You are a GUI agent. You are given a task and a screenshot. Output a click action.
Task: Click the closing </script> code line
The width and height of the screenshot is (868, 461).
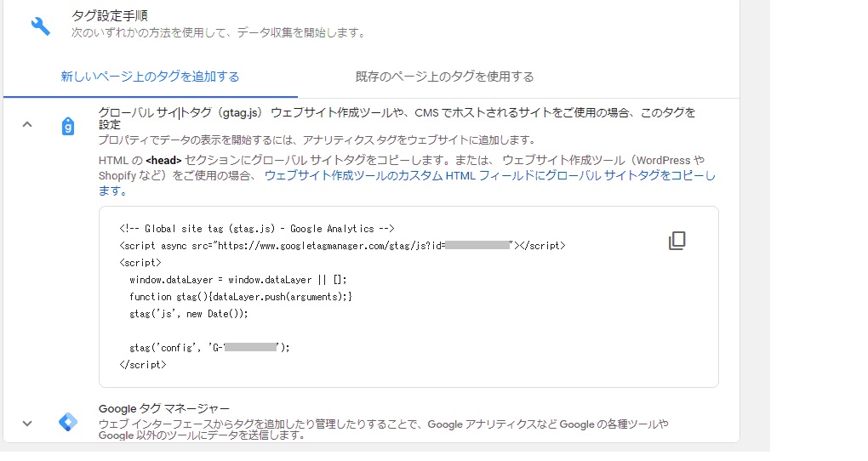click(x=143, y=365)
